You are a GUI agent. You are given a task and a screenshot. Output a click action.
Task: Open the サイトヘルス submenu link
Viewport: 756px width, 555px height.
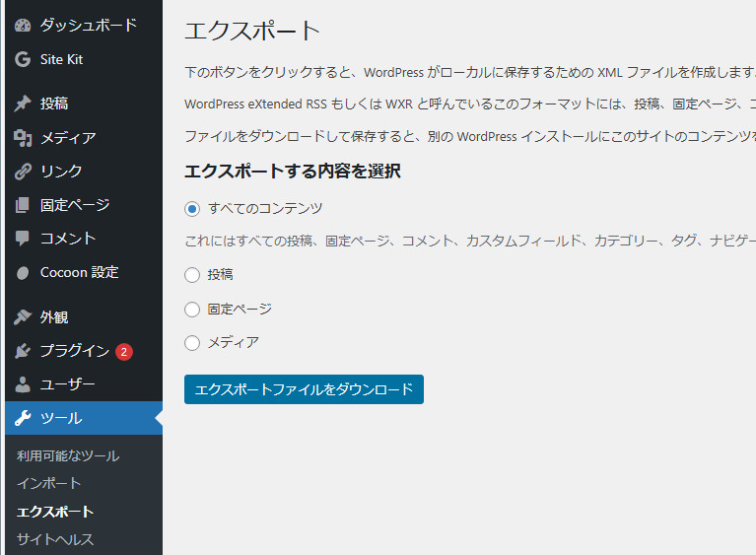click(55, 539)
